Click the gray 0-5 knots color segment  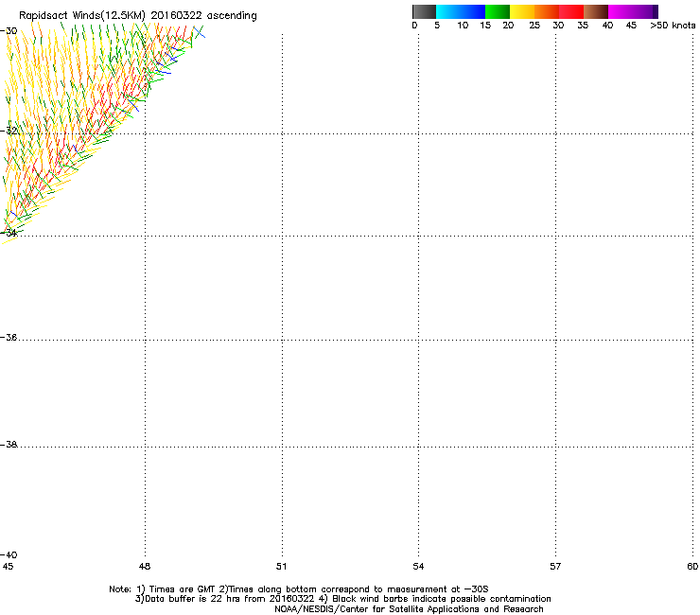(x=424, y=11)
